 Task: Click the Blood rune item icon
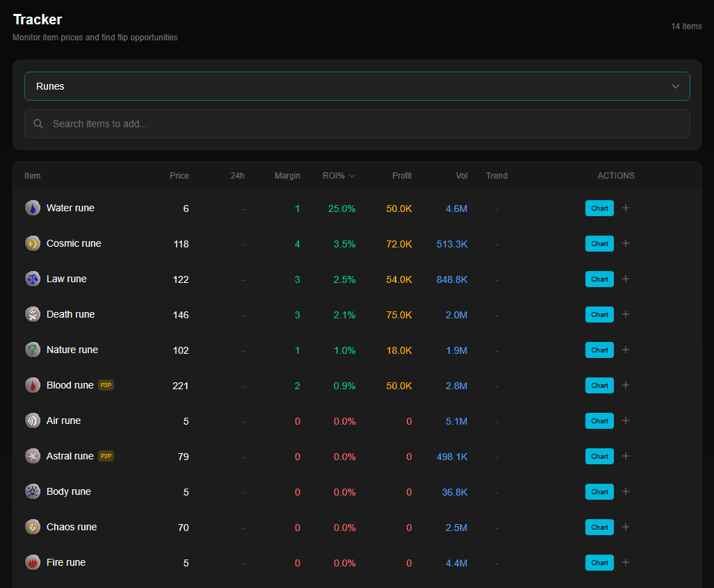[33, 385]
